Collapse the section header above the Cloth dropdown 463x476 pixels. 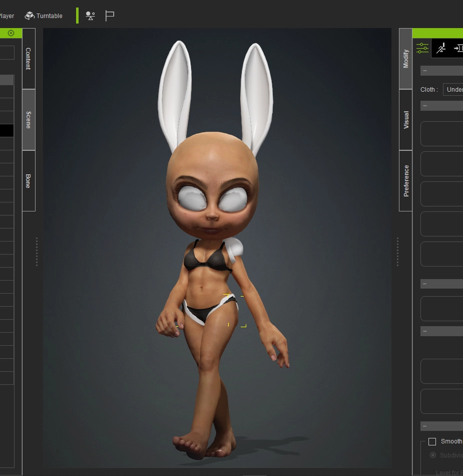424,71
